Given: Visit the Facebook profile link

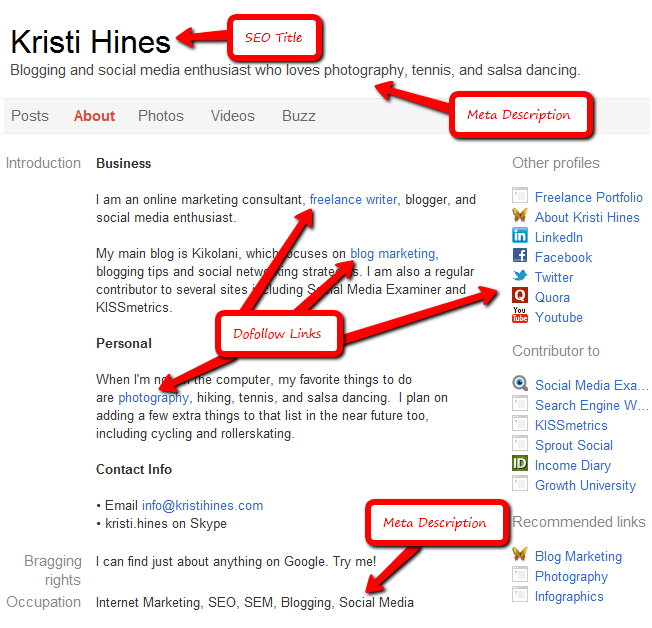Looking at the screenshot, I should (563, 257).
